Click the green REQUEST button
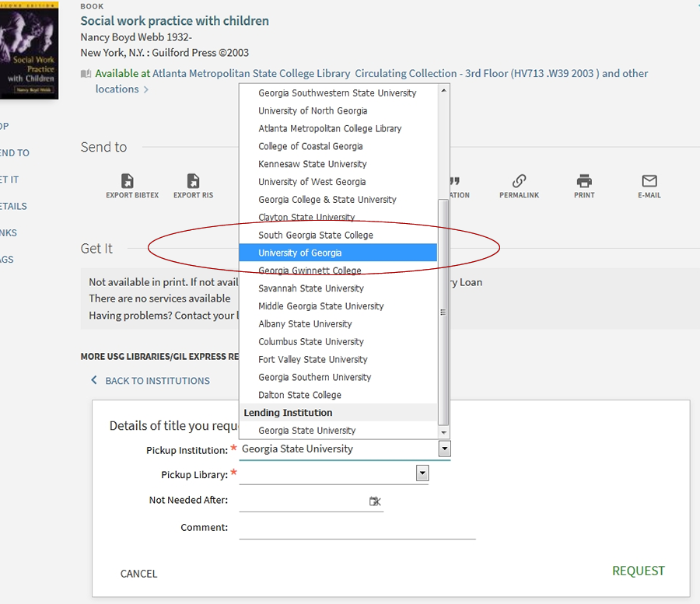 [x=638, y=571]
